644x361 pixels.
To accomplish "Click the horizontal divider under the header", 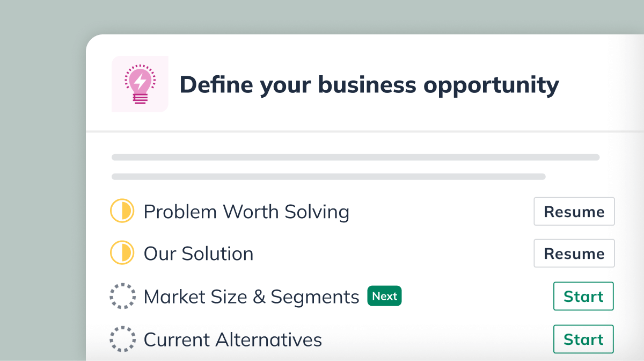I will pos(365,131).
